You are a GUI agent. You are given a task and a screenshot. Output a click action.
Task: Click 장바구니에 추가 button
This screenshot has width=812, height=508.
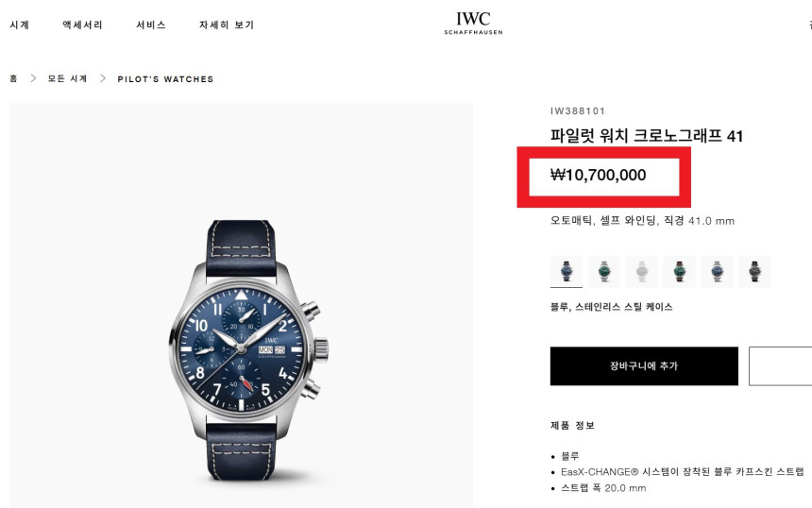pyautogui.click(x=644, y=366)
